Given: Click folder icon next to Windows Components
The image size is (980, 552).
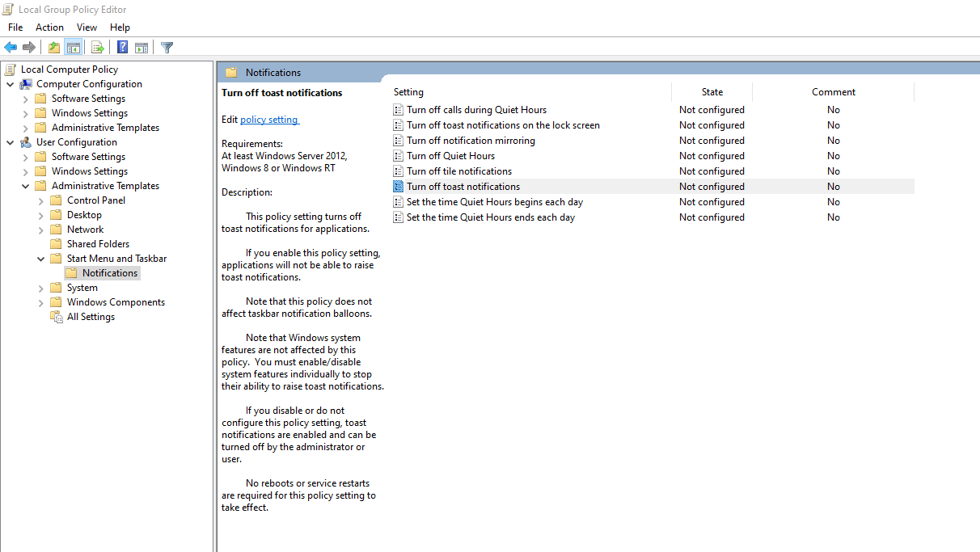Looking at the screenshot, I should point(56,302).
